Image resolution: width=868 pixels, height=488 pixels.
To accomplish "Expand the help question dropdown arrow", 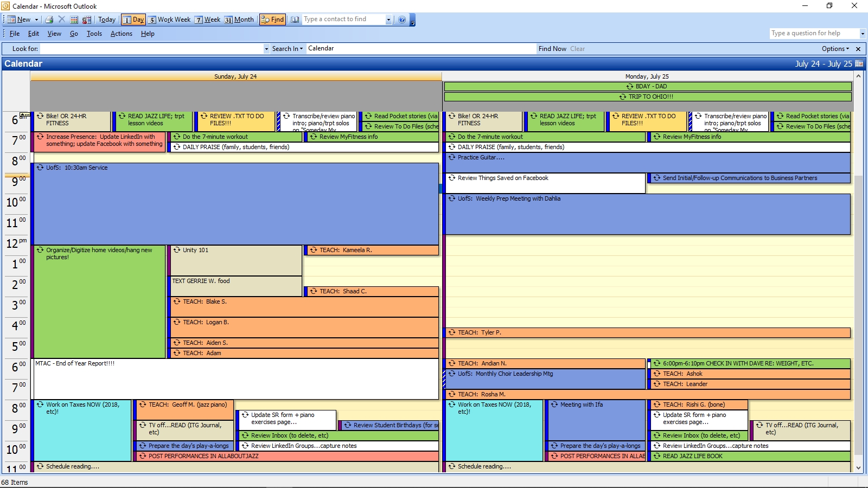I will tap(863, 34).
